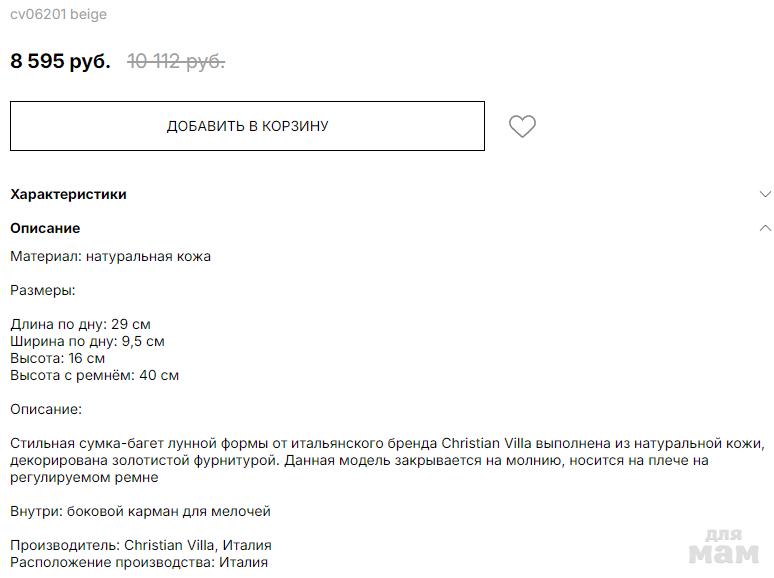The height and width of the screenshot is (578, 774).
Task: Click the 'Размеры:' label
Action: coord(43,290)
